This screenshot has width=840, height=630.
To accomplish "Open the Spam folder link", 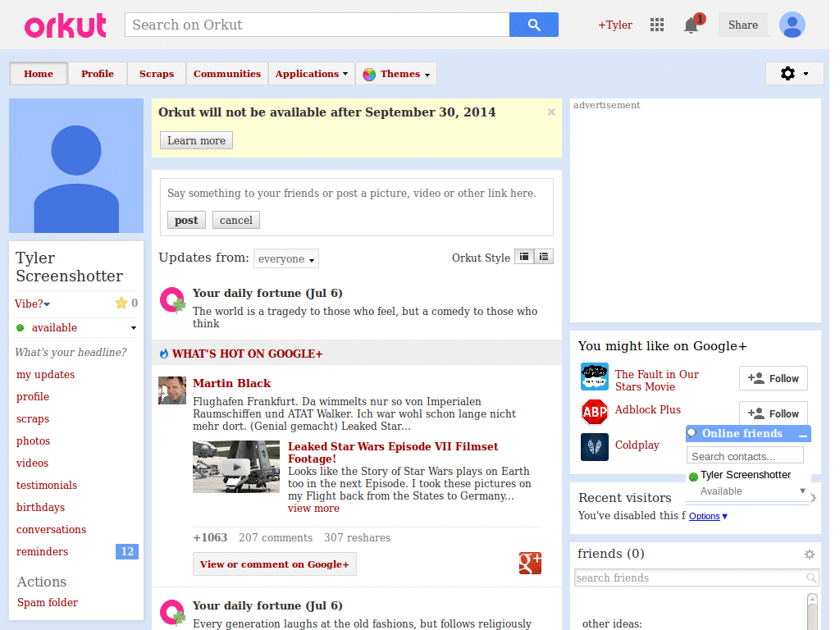I will [x=47, y=603].
